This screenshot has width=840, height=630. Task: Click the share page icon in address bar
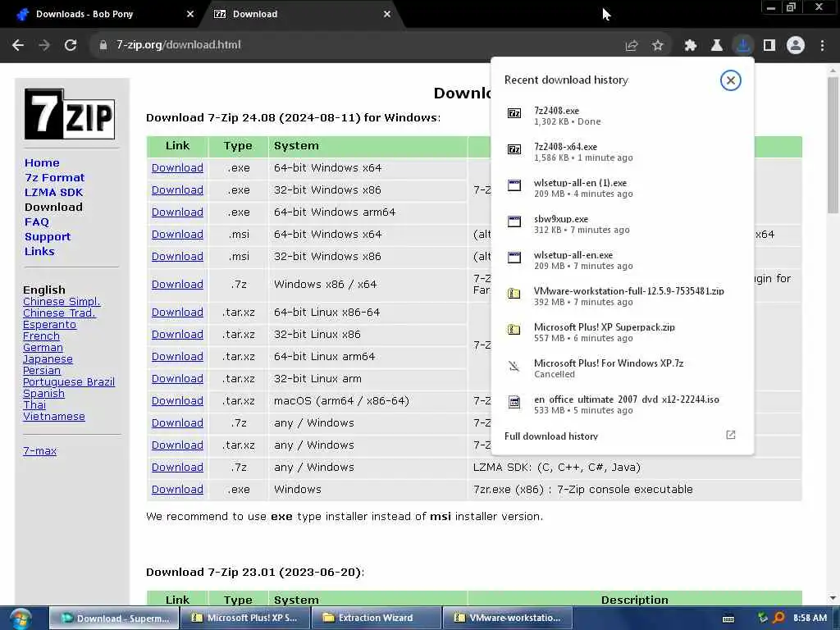pyautogui.click(x=632, y=46)
